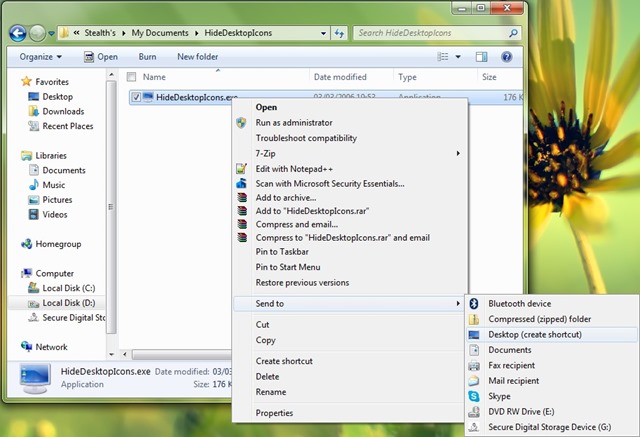Screen dimensions: 640x437
Task: Sort by the Name column header
Action: [154, 77]
